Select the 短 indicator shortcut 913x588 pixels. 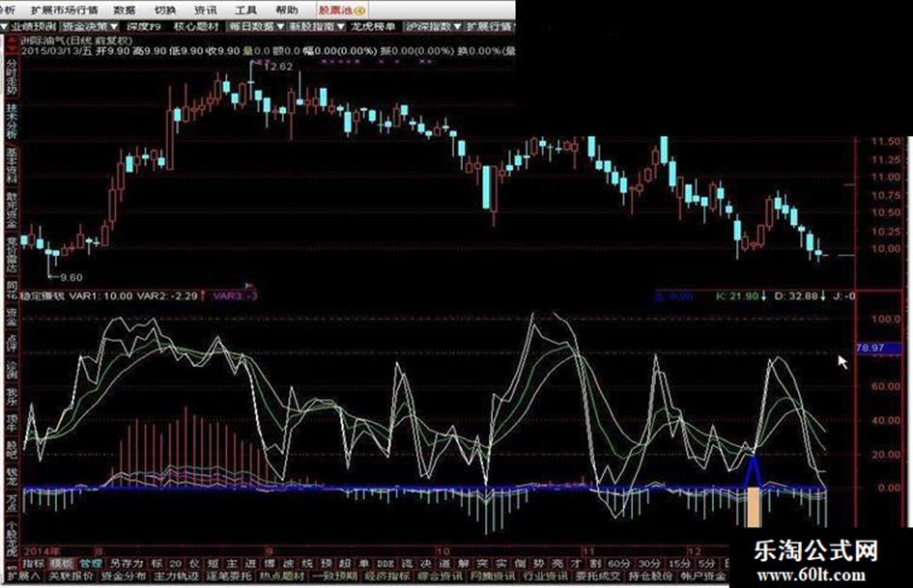[214, 564]
